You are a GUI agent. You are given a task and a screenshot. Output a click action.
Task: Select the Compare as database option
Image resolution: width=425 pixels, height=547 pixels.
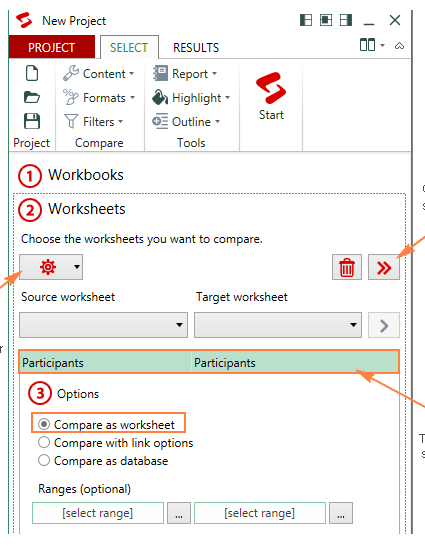point(44,460)
